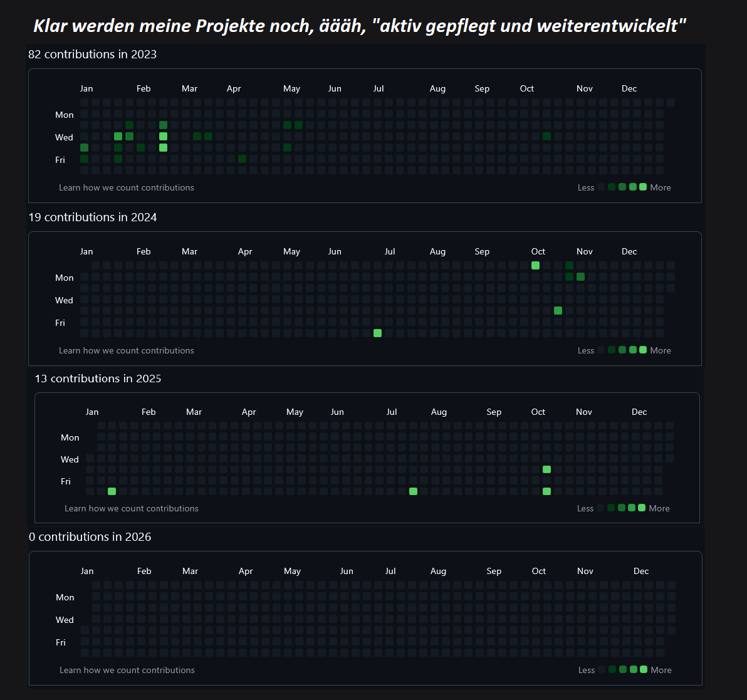Click the "13 contributions in 2025" heading

pyautogui.click(x=98, y=379)
